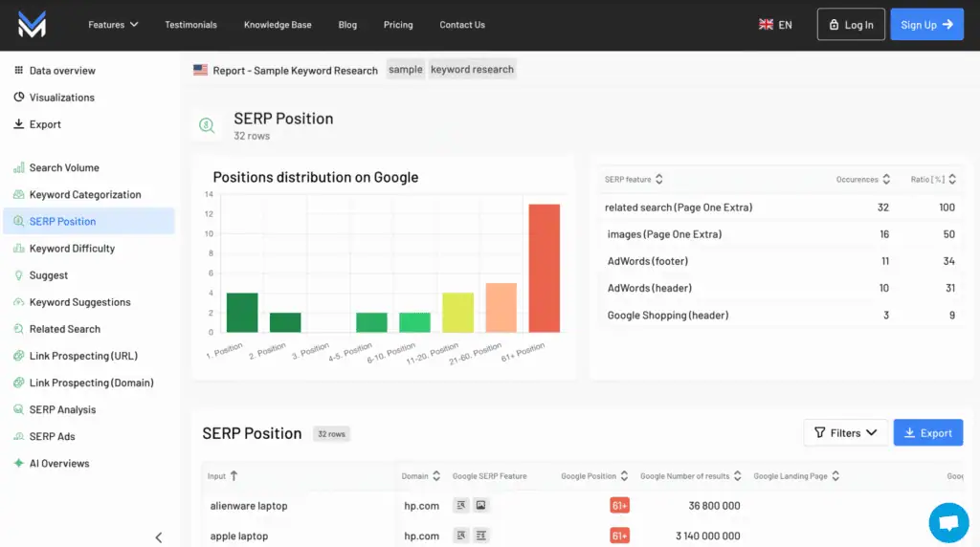This screenshot has width=980, height=547.
Task: Open the Filters dropdown
Action: pyautogui.click(x=845, y=433)
